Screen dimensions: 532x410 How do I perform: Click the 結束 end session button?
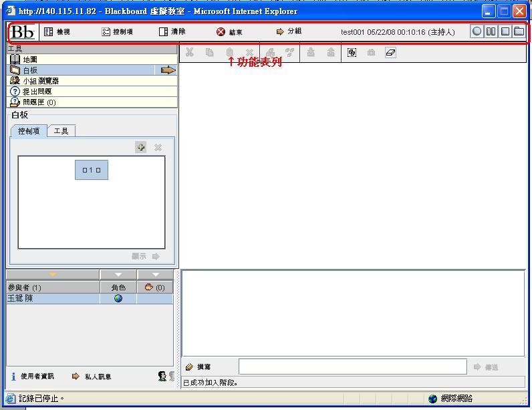tap(229, 32)
